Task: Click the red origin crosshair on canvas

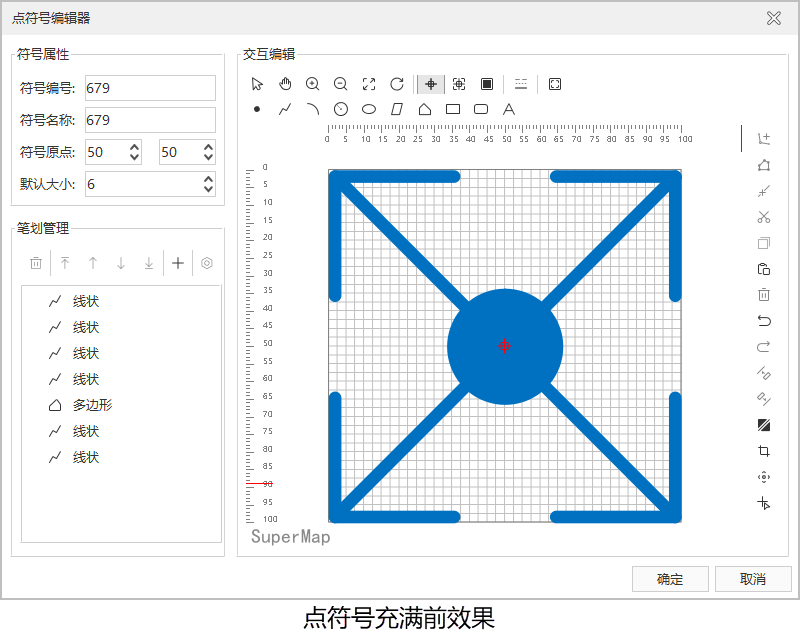Action: click(x=505, y=346)
